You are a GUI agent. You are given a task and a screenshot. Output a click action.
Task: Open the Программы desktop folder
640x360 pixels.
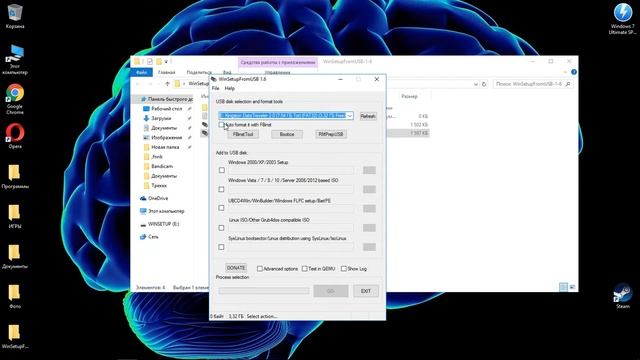pyautogui.click(x=15, y=176)
